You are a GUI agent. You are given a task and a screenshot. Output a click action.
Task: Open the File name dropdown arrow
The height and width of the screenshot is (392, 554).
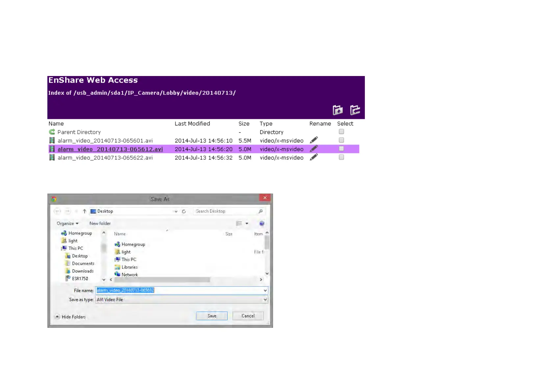click(265, 290)
